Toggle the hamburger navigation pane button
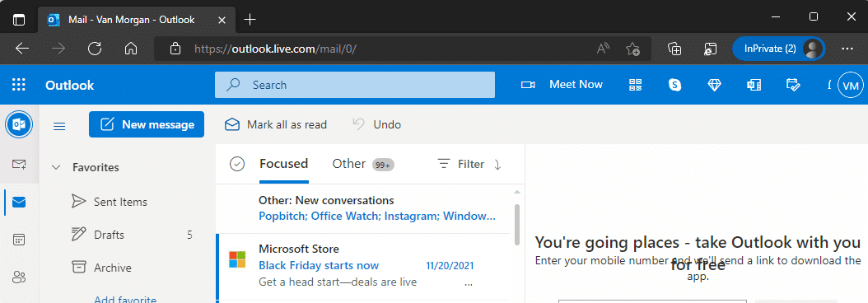The width and height of the screenshot is (868, 303). [59, 126]
